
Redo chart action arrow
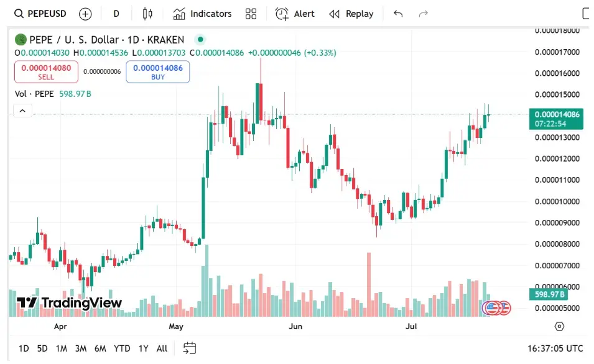point(423,14)
